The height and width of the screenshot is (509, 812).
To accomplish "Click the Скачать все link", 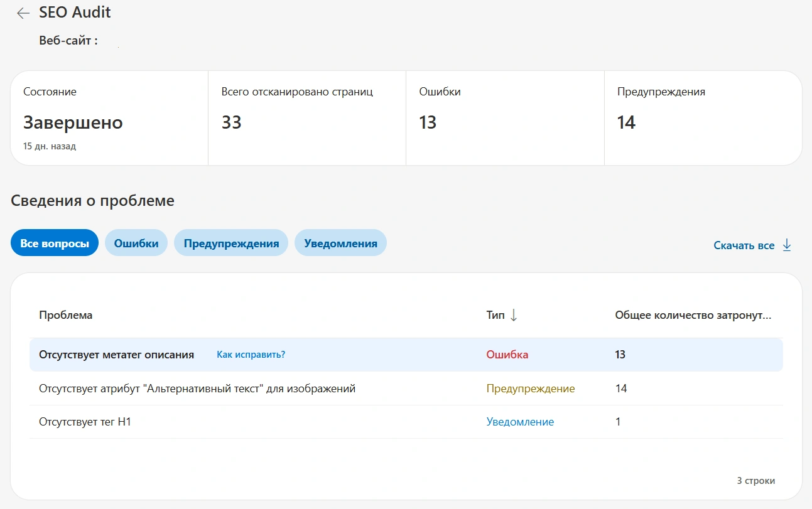I will 744,245.
